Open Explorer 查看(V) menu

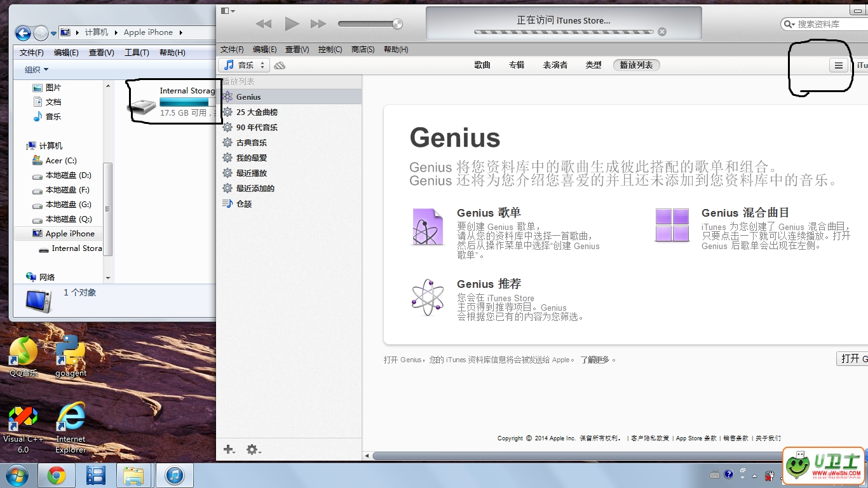(x=102, y=53)
